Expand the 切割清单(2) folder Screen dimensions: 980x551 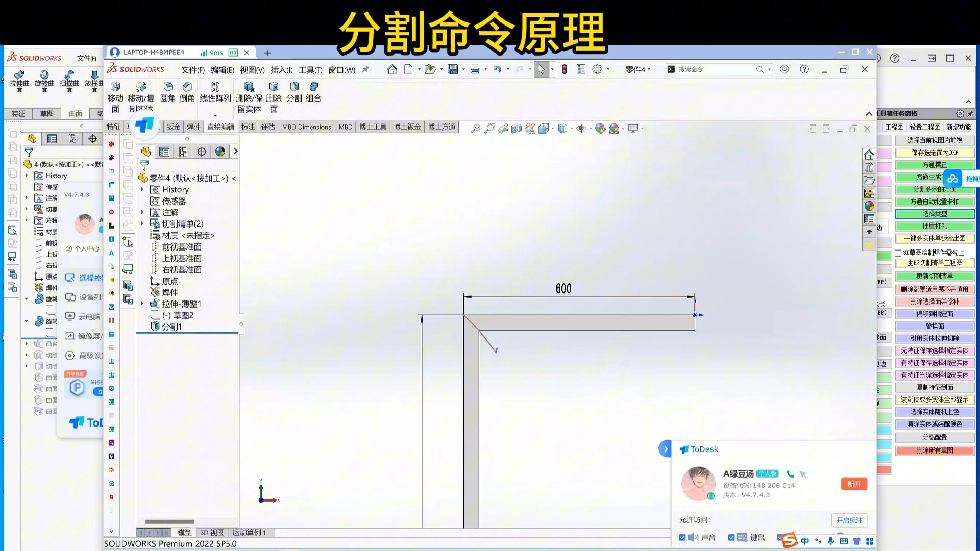tap(142, 223)
